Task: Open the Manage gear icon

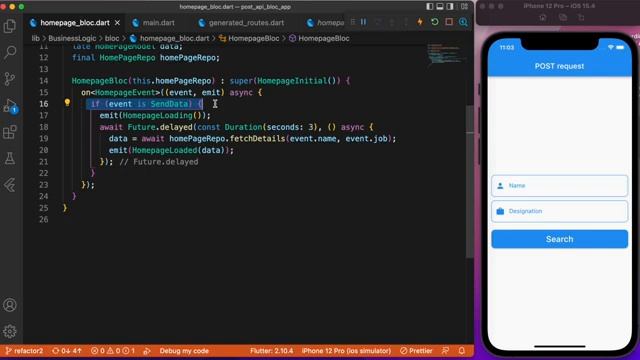Action: click(x=10, y=331)
